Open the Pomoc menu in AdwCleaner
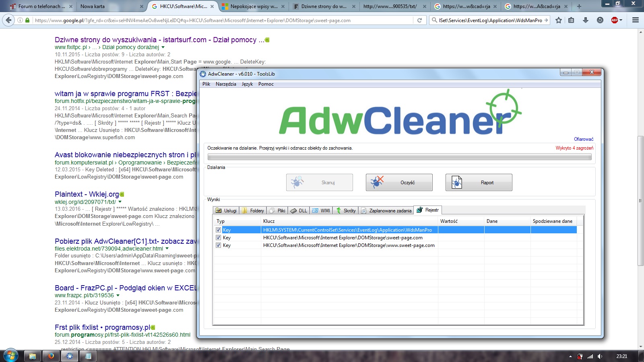 coord(266,84)
